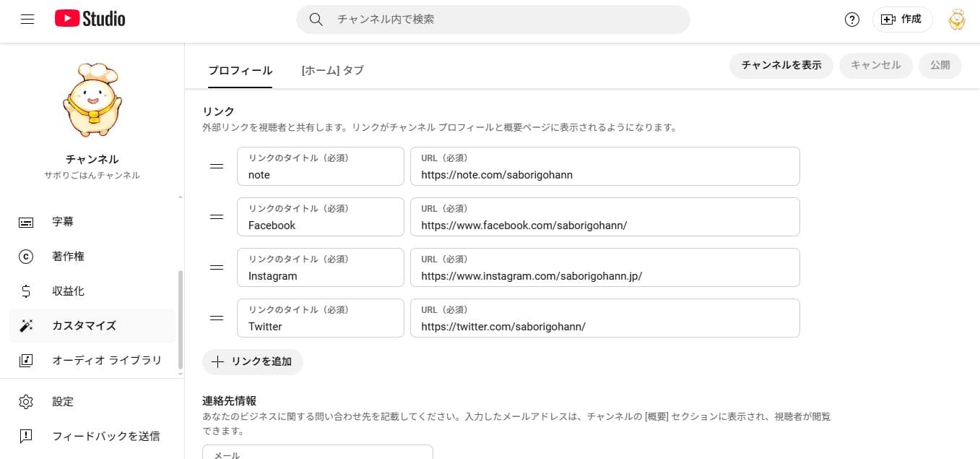The height and width of the screenshot is (459, 980).
Task: Open 字幕 in the sidebar
Action: pos(92,222)
